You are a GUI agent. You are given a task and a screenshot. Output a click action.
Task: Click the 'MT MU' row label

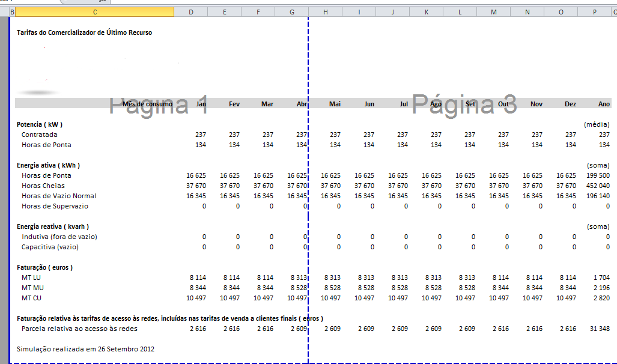pyautogui.click(x=34, y=288)
